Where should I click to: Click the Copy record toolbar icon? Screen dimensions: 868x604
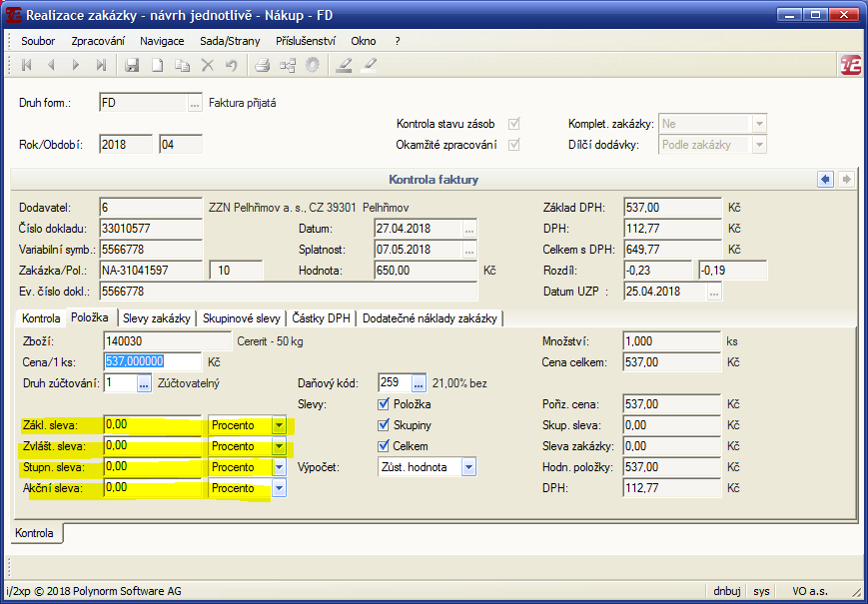click(182, 65)
